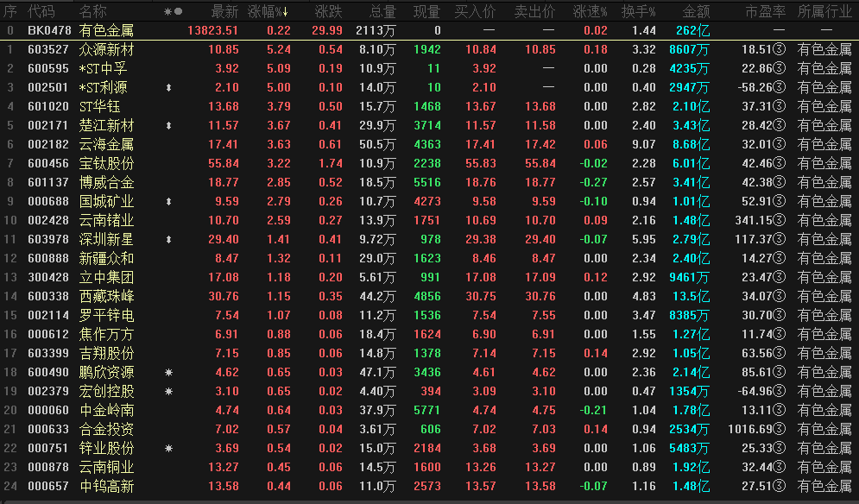Click the 涨跌 column header
The width and height of the screenshot is (859, 504).
329,11
